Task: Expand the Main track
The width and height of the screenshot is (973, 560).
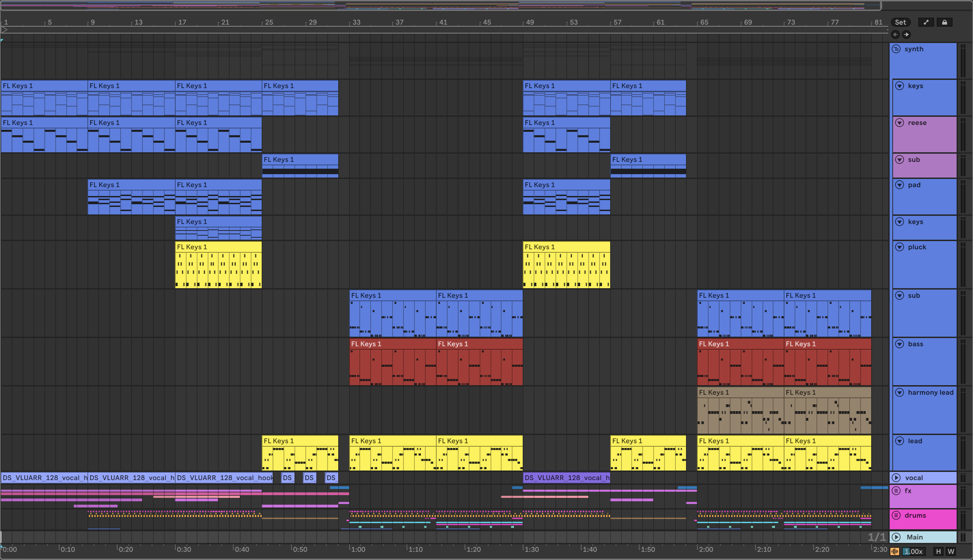Action: coord(896,537)
